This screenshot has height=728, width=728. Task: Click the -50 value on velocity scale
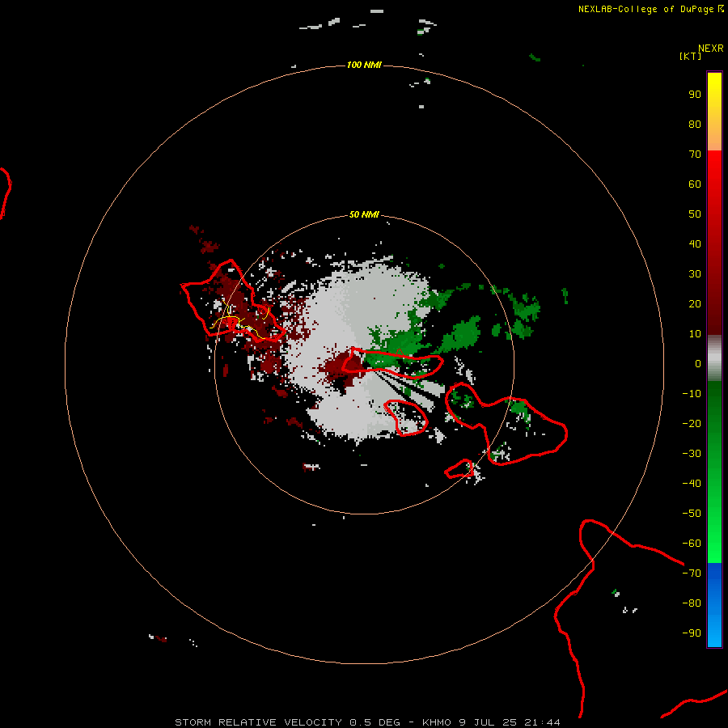[x=692, y=514]
